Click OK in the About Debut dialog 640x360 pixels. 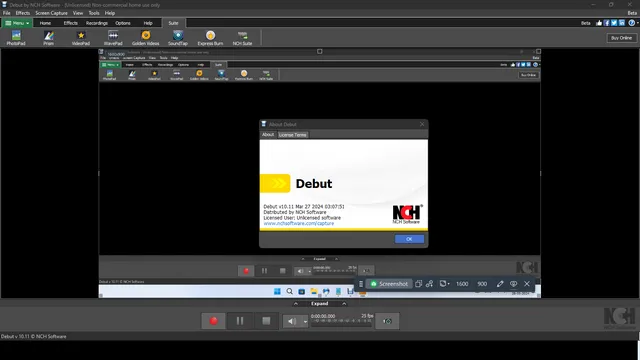pos(409,239)
